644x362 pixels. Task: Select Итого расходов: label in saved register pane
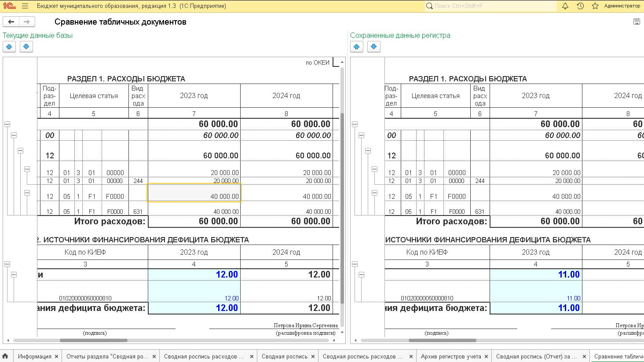coord(451,221)
